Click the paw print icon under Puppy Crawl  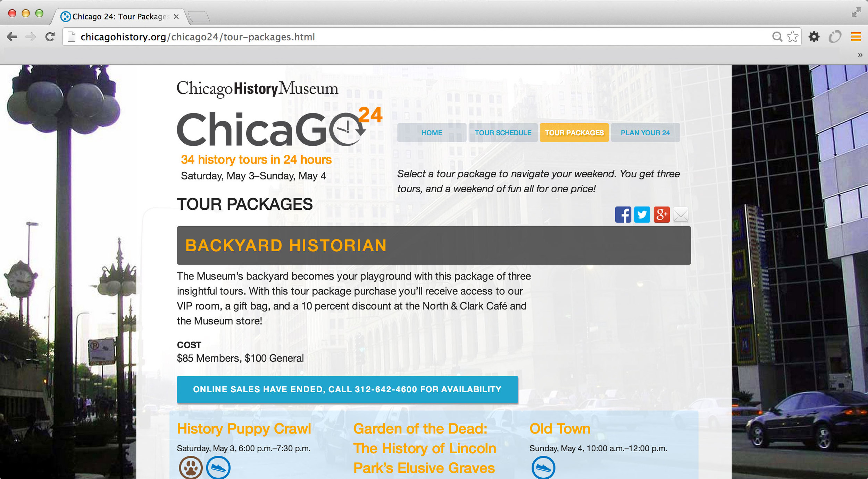pos(191,468)
